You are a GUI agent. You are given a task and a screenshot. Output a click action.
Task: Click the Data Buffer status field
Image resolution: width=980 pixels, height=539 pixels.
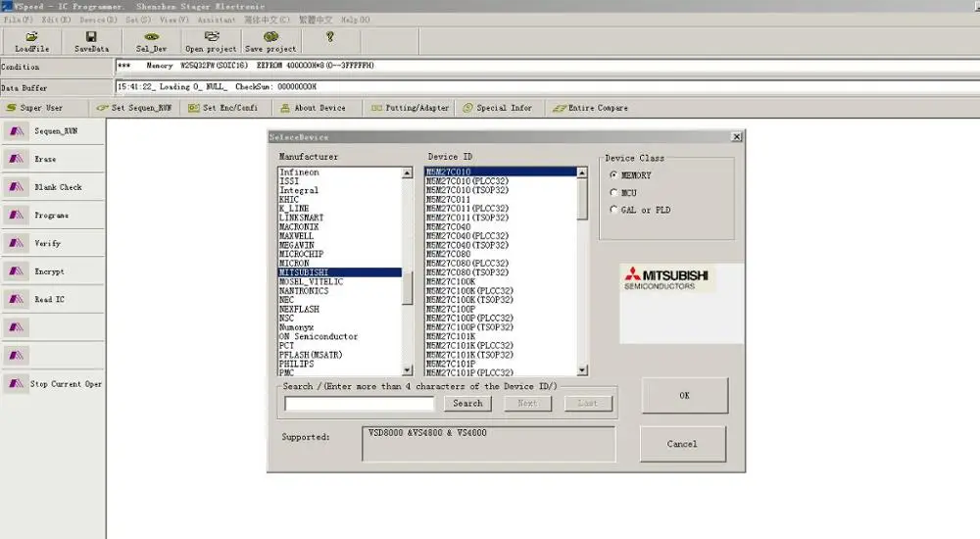point(547,87)
